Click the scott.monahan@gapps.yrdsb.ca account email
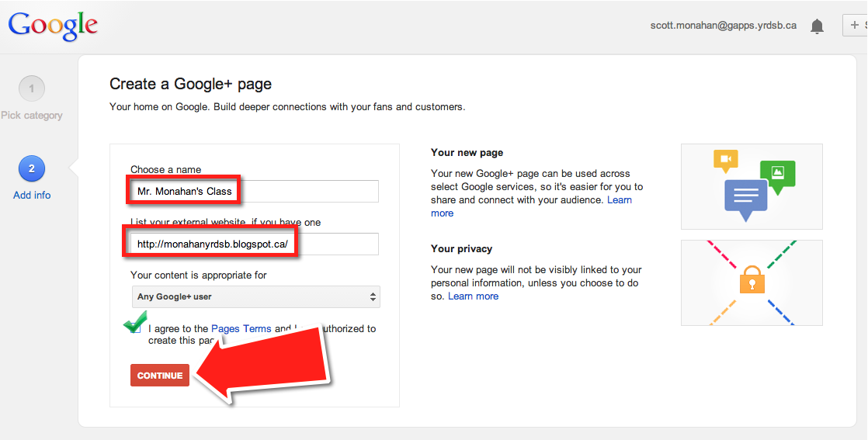868x440 pixels. [724, 26]
